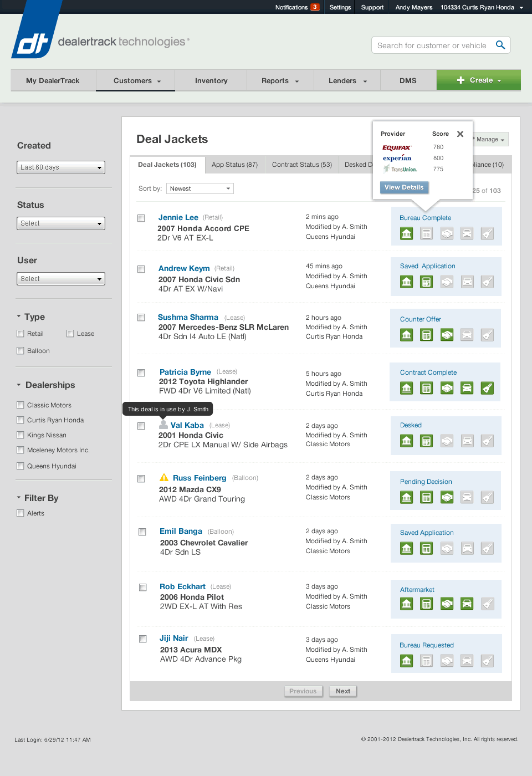Switch to the Contract Status (53) tab
The width and height of the screenshot is (532, 776).
[302, 165]
